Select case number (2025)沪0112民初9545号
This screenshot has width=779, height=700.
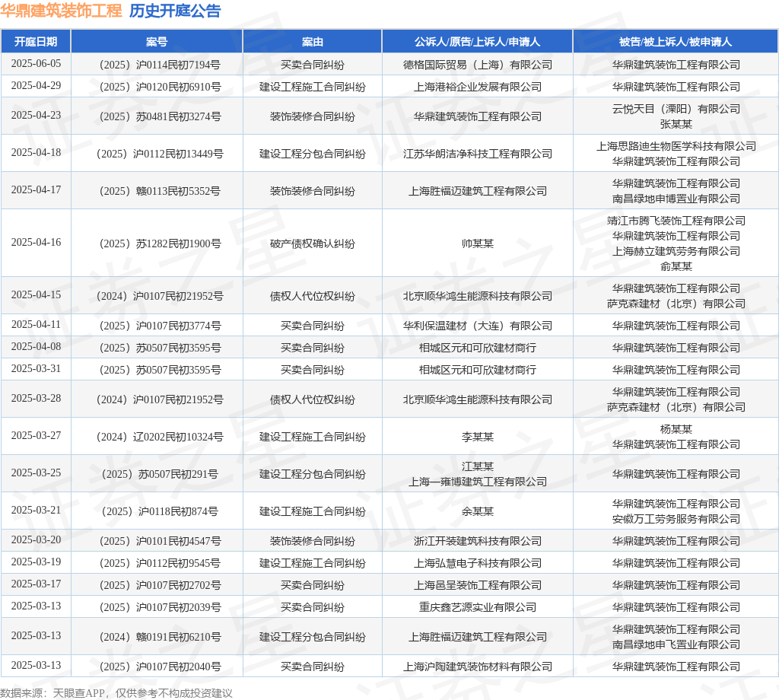coord(160,563)
